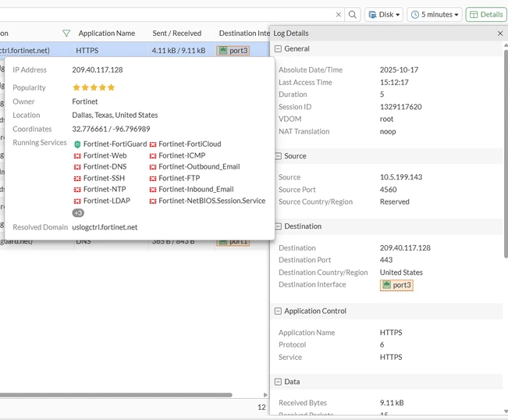Sort by Application Name column header
This screenshot has width=508, height=420.
click(107, 33)
